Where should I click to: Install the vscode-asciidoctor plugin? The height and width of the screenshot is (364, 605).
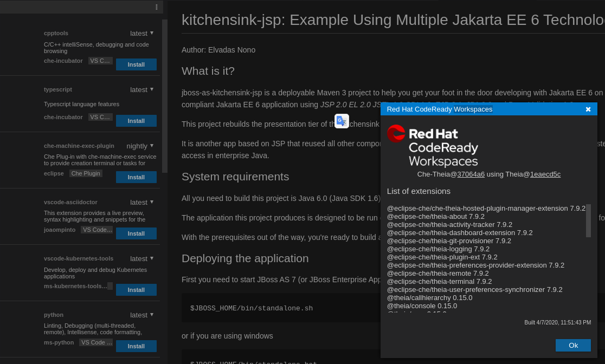point(136,233)
